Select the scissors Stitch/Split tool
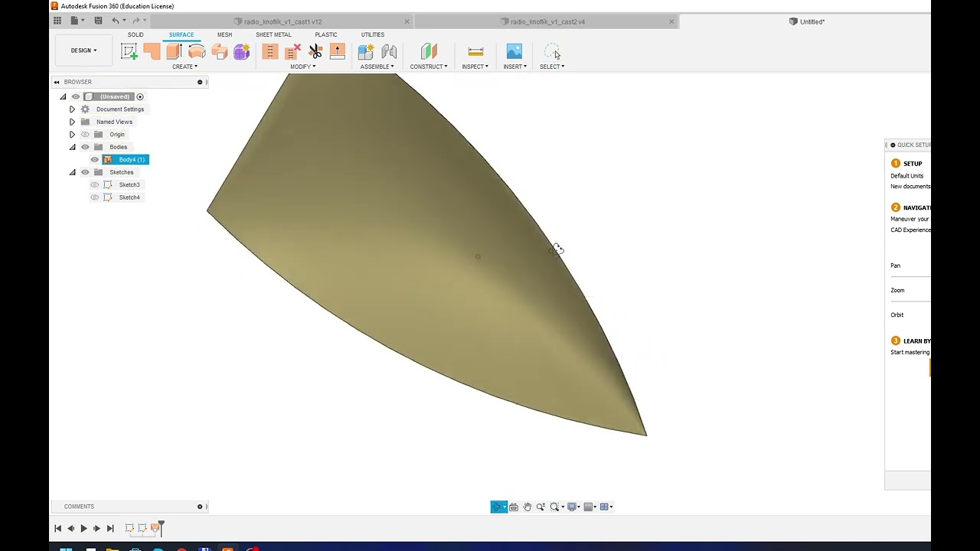This screenshot has width=980, height=551. click(315, 51)
